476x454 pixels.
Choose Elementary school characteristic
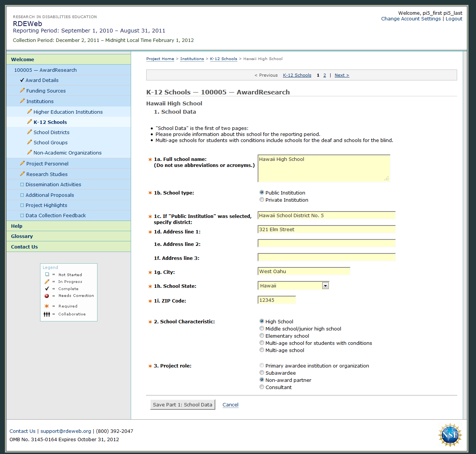262,336
